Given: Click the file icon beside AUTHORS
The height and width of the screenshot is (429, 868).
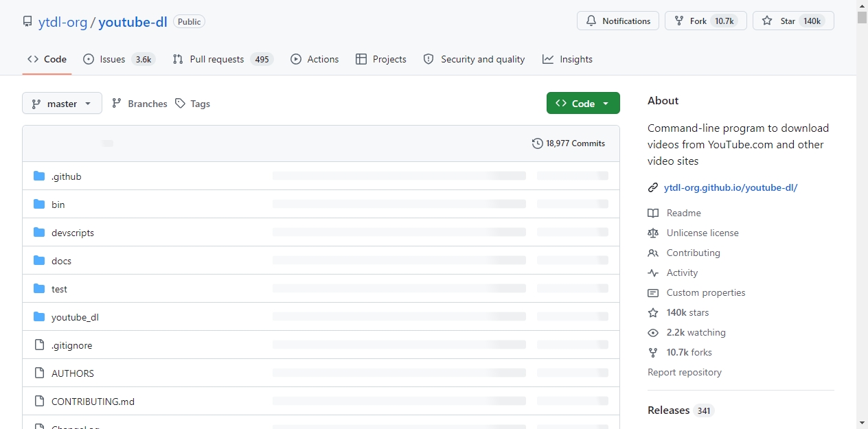Looking at the screenshot, I should (39, 373).
